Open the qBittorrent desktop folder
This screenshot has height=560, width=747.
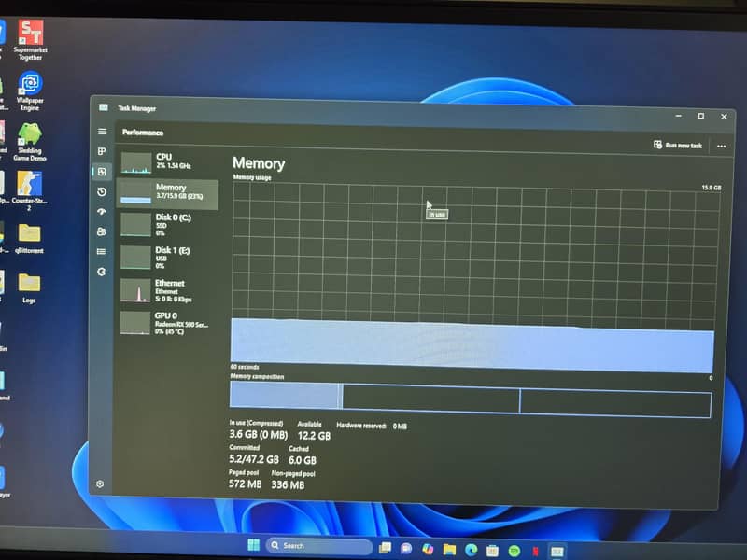pos(29,239)
